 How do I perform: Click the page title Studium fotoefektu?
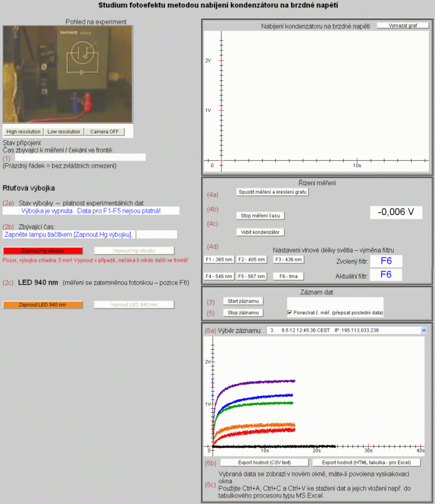click(218, 5)
